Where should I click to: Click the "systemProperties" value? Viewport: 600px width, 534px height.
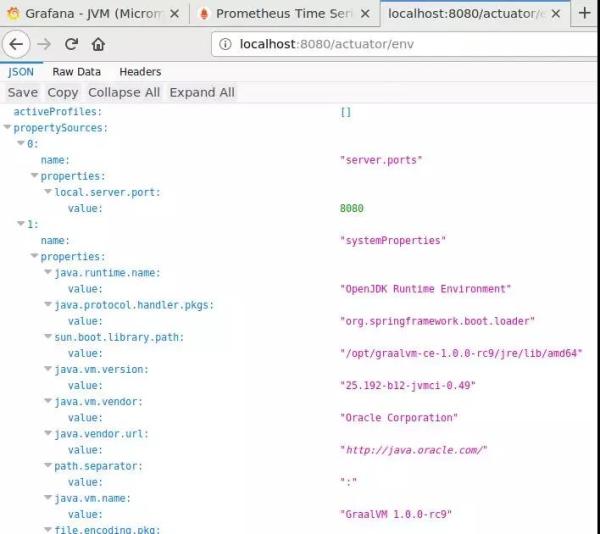tap(393, 241)
